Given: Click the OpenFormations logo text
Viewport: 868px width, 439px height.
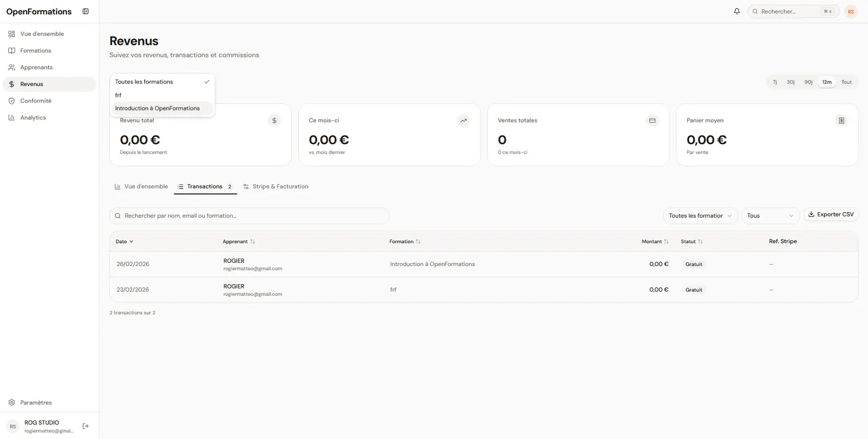Looking at the screenshot, I should click(39, 12).
